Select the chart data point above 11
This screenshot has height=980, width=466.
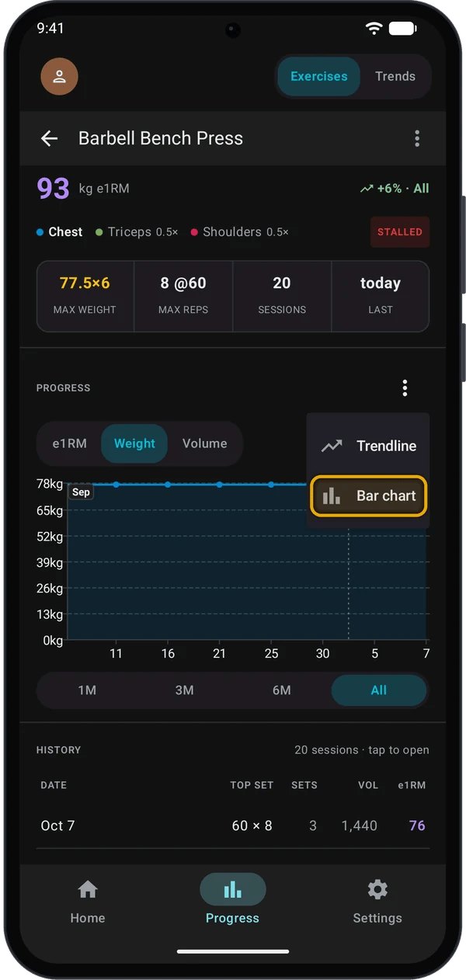click(x=116, y=485)
